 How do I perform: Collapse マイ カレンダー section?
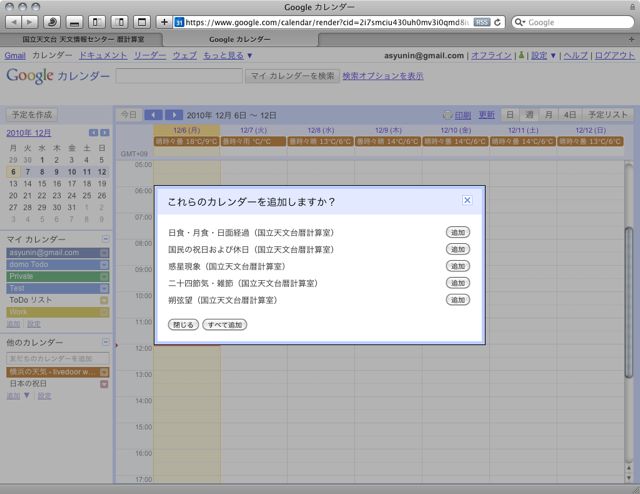[x=105, y=239]
